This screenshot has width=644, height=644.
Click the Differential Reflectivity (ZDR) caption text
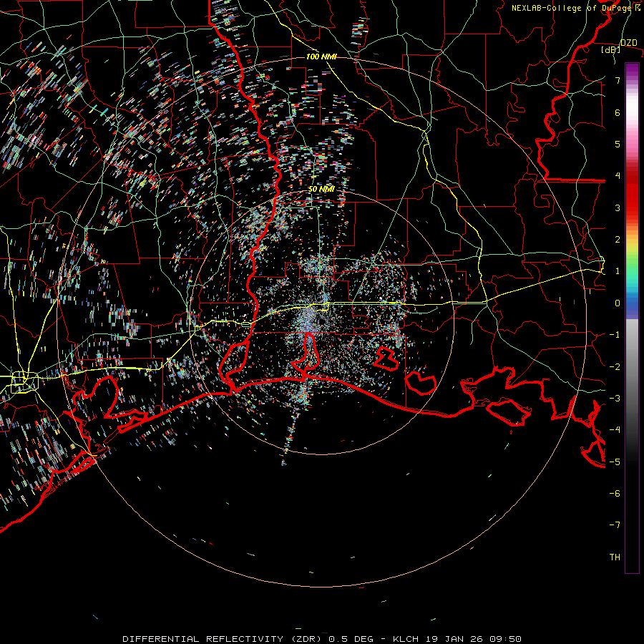[322, 639]
